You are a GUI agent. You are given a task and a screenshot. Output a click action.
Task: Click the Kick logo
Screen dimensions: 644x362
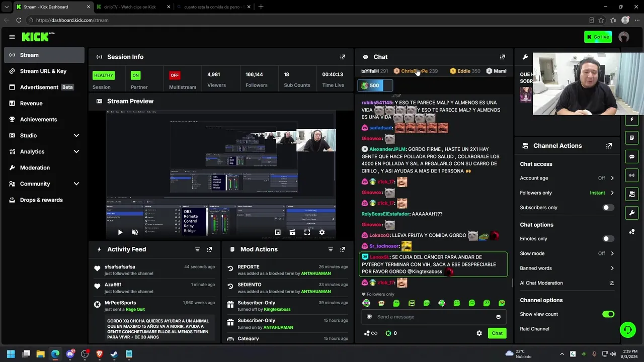click(38, 37)
